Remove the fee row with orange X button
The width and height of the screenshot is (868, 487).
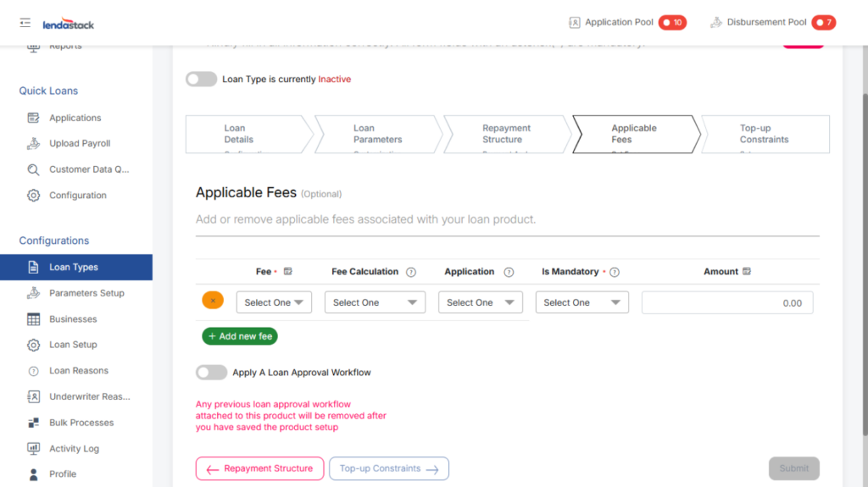pos(213,301)
